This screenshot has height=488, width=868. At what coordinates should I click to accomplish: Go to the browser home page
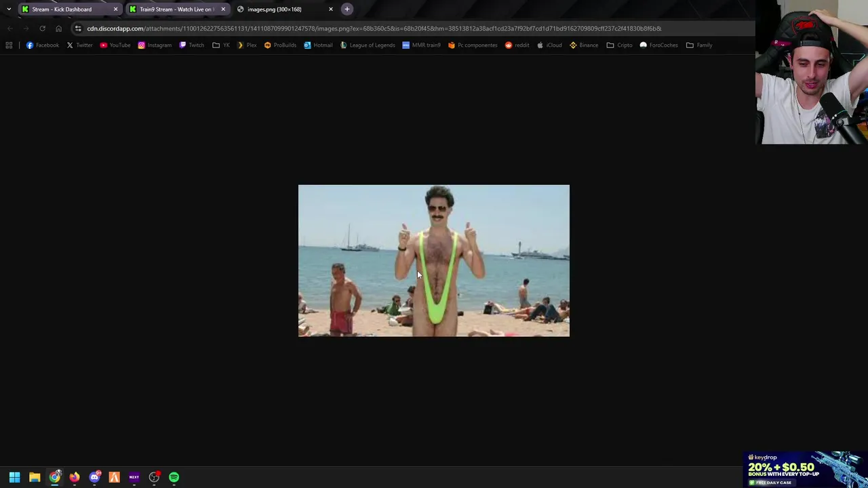pos(58,28)
